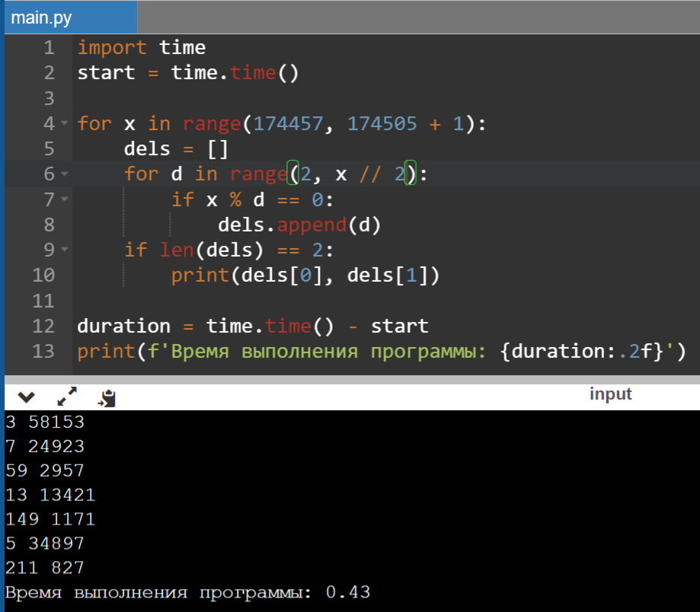The height and width of the screenshot is (612, 700).
Task: Switch to the main.py tab
Action: point(71,18)
